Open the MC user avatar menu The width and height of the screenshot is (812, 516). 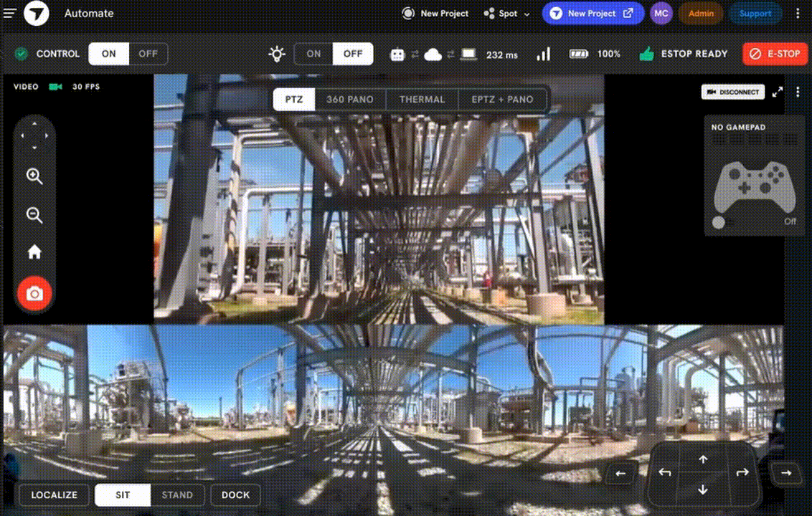[x=661, y=14]
